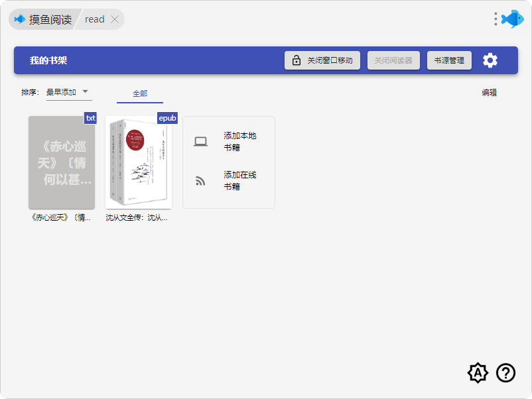Open the settings gear in the bookshelf header
Viewport: 532px width, 399px height.
click(490, 60)
